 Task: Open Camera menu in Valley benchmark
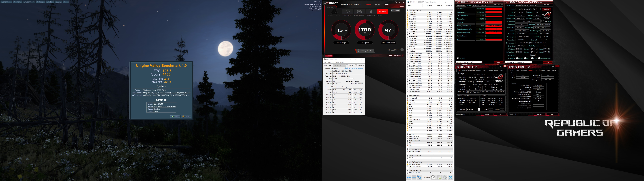coord(17,2)
